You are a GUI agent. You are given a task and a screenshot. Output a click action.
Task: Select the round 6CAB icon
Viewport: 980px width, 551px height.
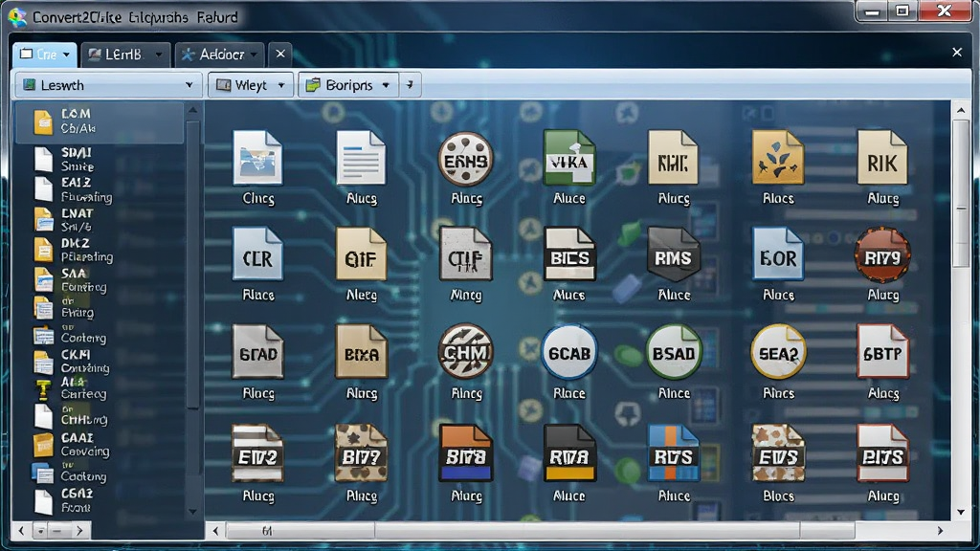click(568, 352)
